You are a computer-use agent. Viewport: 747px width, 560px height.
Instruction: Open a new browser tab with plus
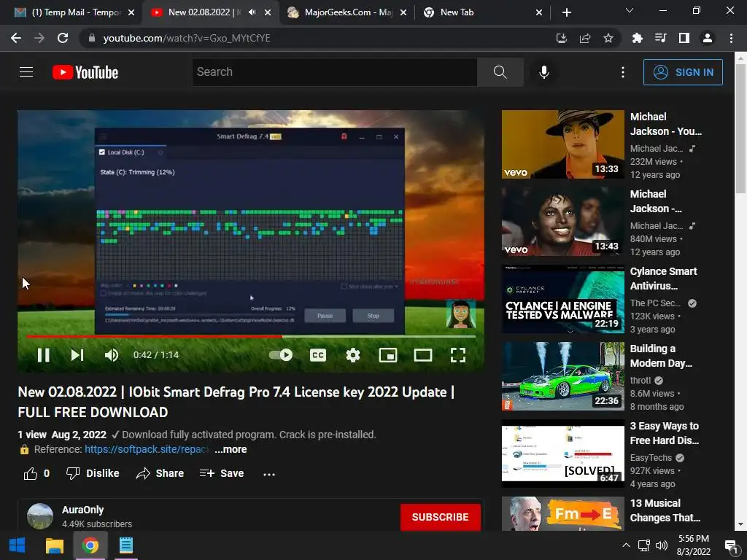click(566, 12)
